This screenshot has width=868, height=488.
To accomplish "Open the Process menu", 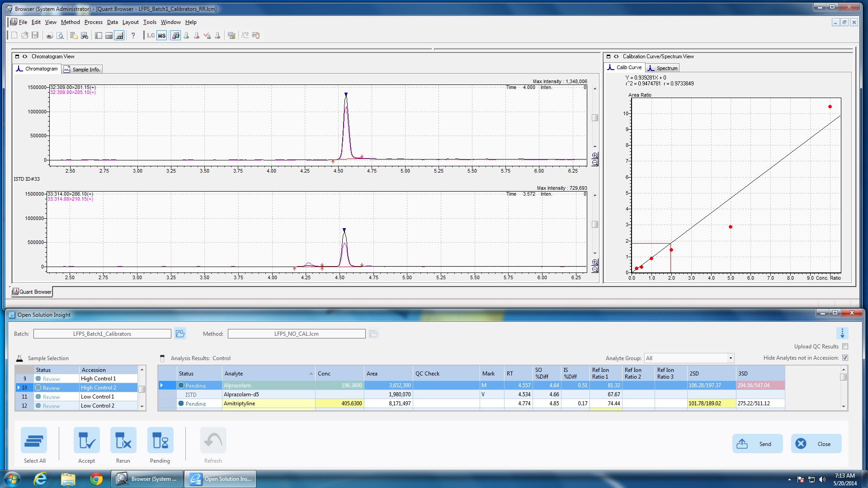I will pos(93,22).
